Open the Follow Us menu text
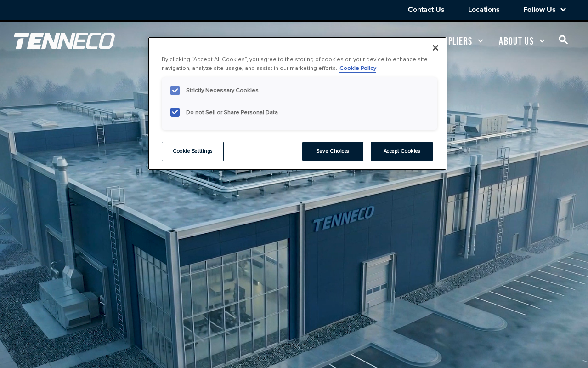 point(539,10)
